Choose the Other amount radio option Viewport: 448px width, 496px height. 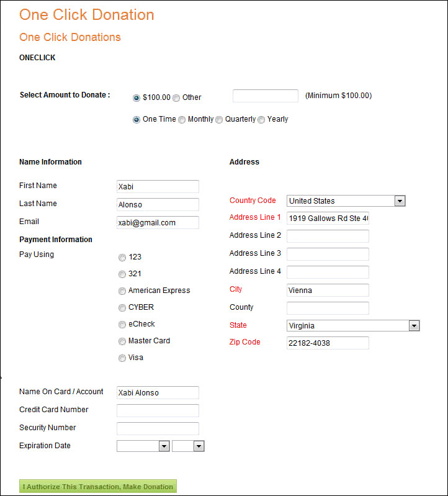[x=176, y=97]
